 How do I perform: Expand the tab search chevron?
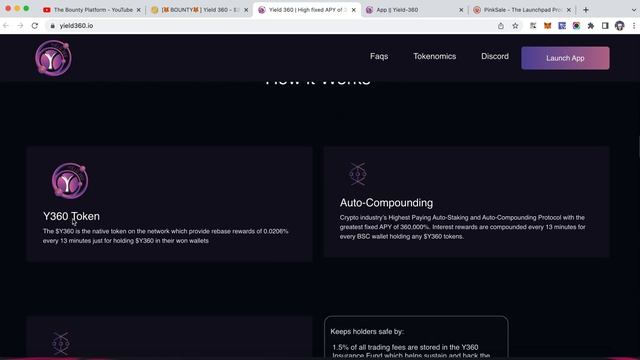tap(634, 10)
